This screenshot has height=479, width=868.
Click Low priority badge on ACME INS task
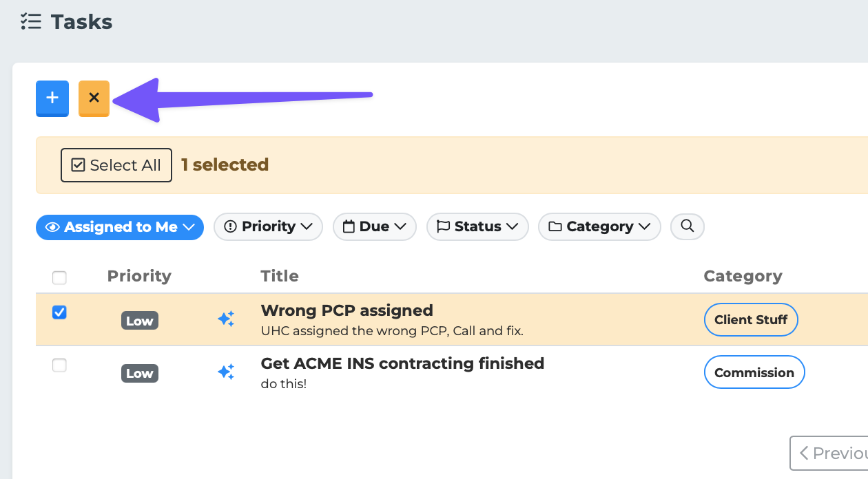[x=140, y=373]
